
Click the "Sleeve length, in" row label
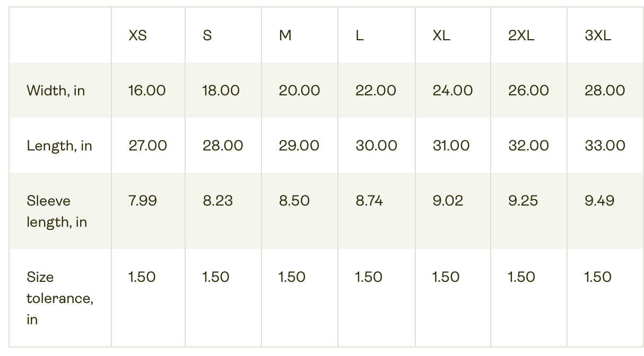point(56,211)
